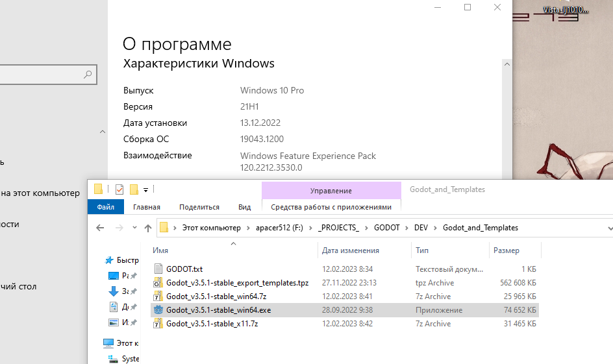This screenshot has width=613, height=364.
Task: Click the Godot application exe icon
Action: pos(158,309)
